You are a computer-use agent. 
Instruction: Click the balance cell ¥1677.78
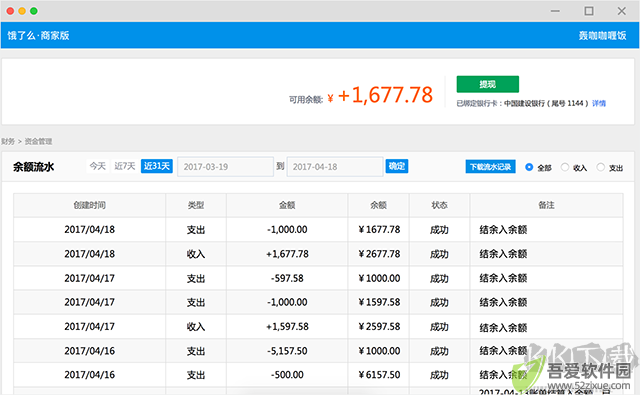pos(379,230)
